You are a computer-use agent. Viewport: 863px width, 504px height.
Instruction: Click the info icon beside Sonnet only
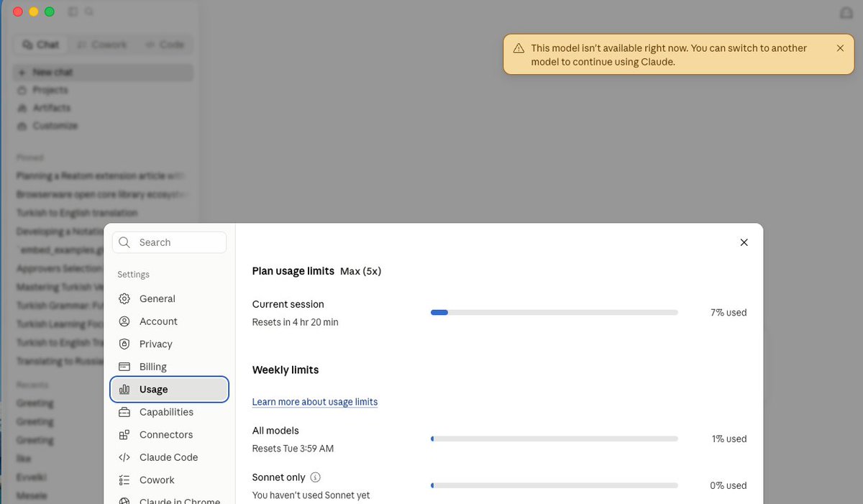pos(315,477)
